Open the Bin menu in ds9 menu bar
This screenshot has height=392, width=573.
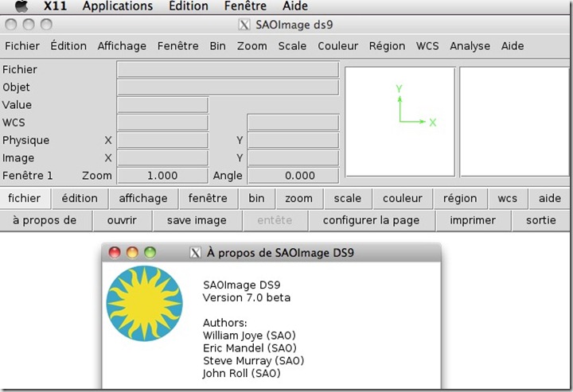(x=218, y=46)
